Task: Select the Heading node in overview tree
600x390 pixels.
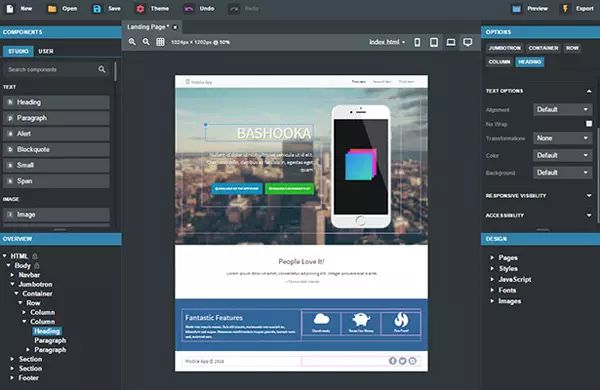Action: (x=46, y=331)
